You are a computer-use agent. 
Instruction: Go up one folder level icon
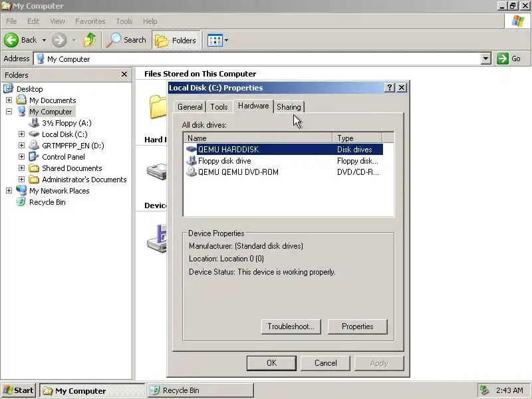(90, 40)
